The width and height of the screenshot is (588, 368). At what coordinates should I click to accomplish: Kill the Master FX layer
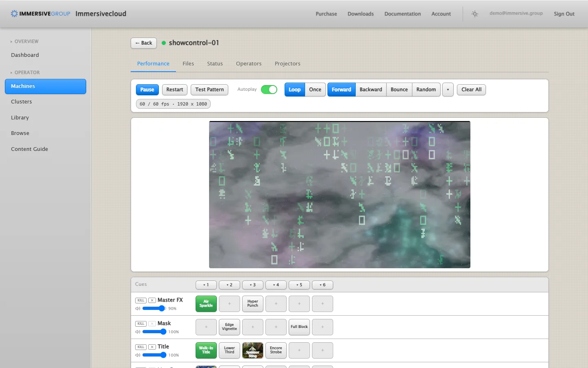pyautogui.click(x=141, y=300)
